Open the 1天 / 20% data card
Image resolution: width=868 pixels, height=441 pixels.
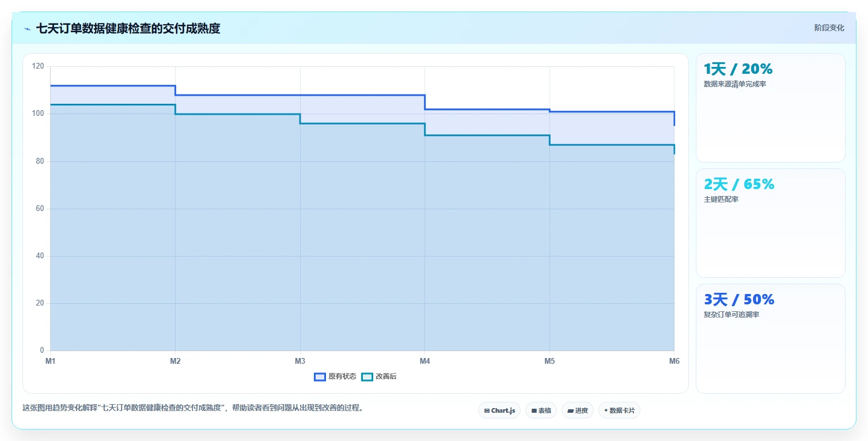pos(770,108)
